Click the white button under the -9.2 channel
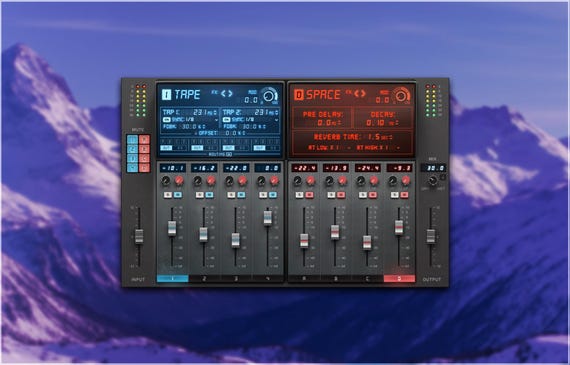570x365 pixels. (x=394, y=195)
